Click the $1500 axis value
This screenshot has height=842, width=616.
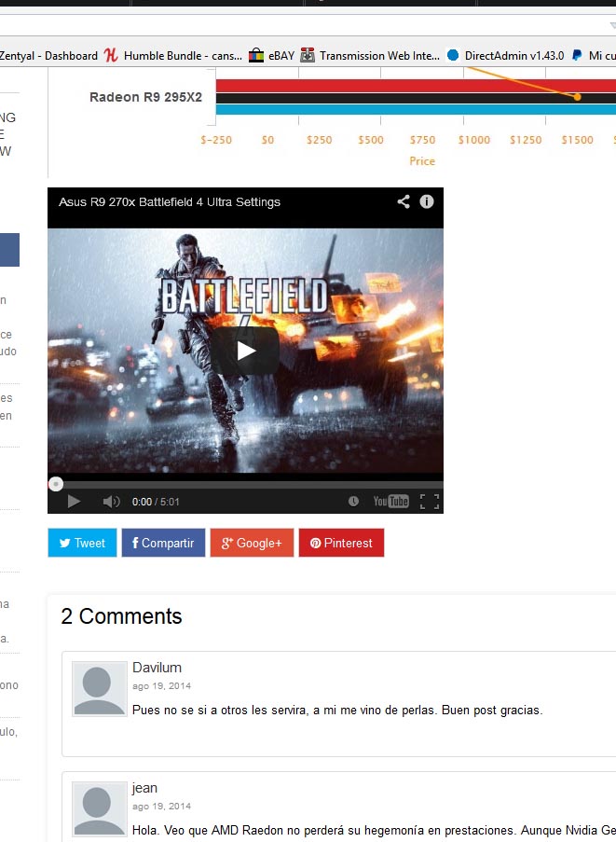(x=578, y=140)
